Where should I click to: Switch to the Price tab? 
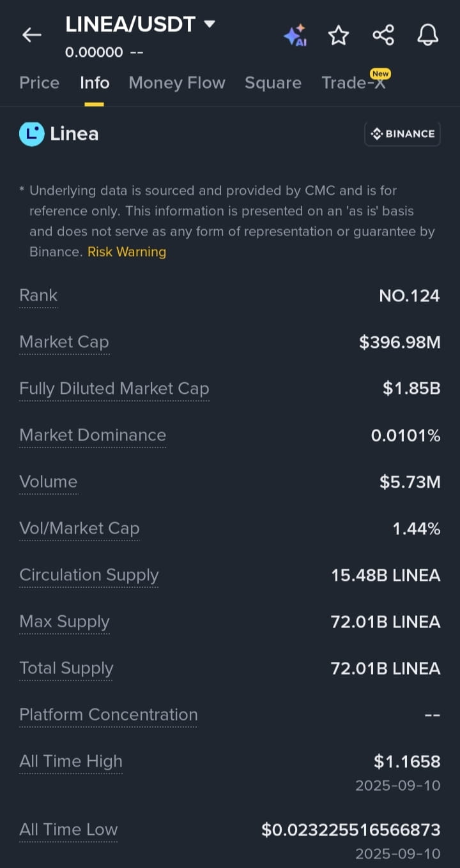[x=40, y=83]
